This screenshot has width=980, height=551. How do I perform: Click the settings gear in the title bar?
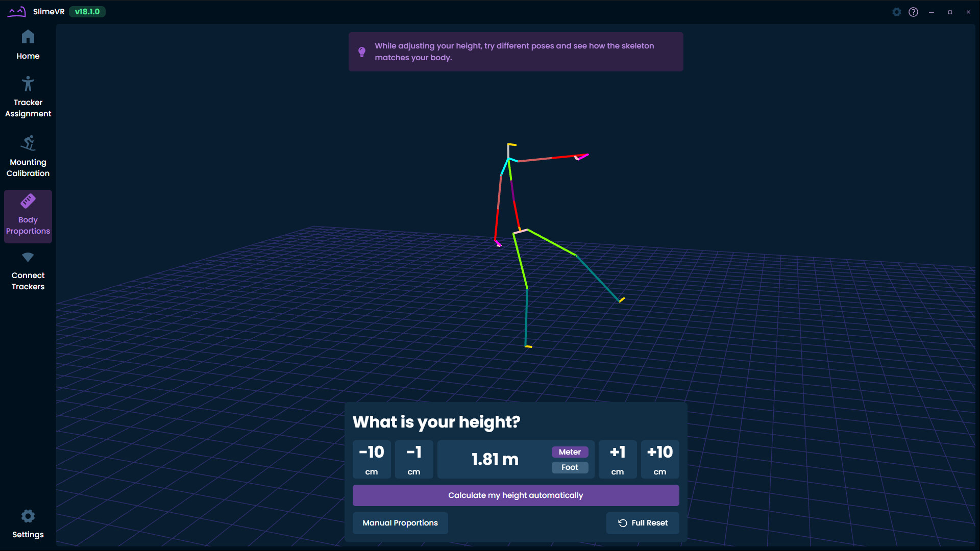pos(896,12)
